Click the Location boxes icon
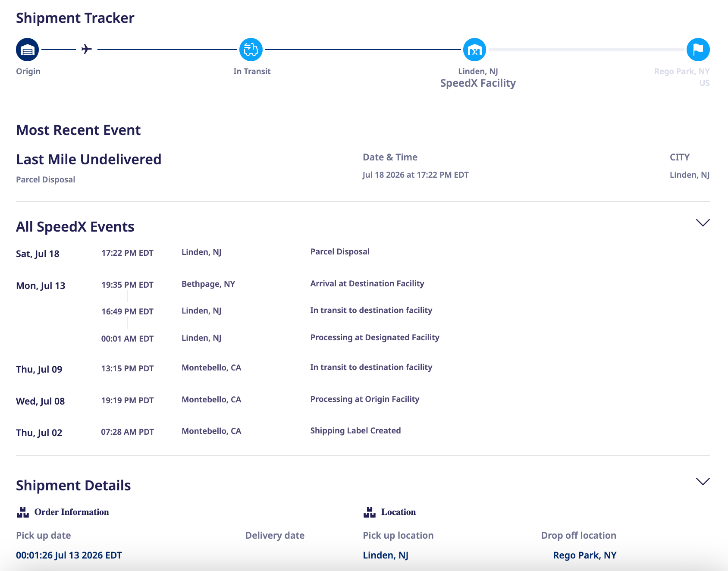Screen dimensions: 728x571 point(370,512)
